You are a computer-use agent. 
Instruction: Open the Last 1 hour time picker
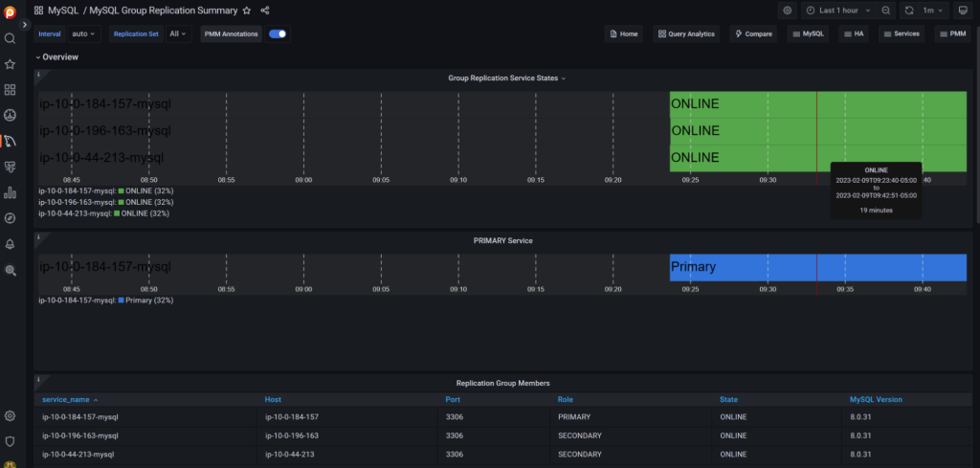(838, 11)
